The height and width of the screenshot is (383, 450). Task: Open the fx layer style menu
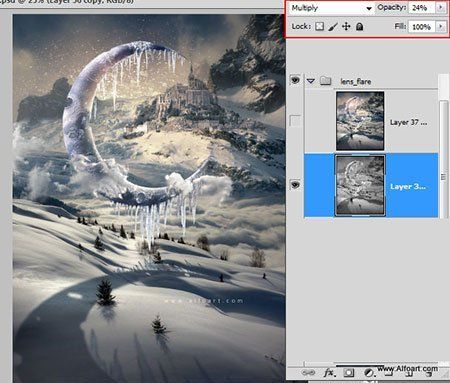(x=329, y=373)
